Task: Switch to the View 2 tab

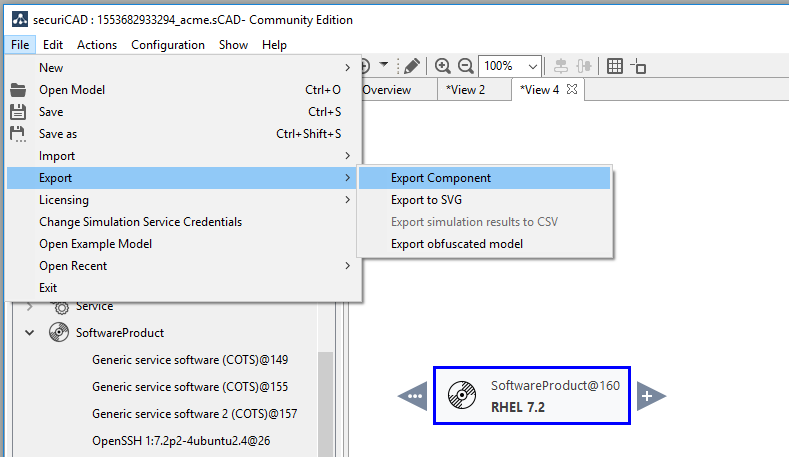Action: point(475,90)
